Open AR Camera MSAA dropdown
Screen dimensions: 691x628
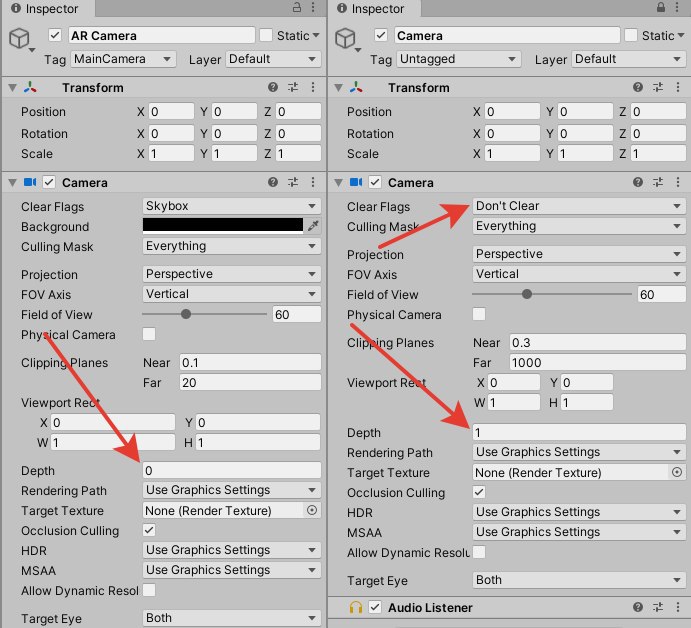(x=232, y=570)
